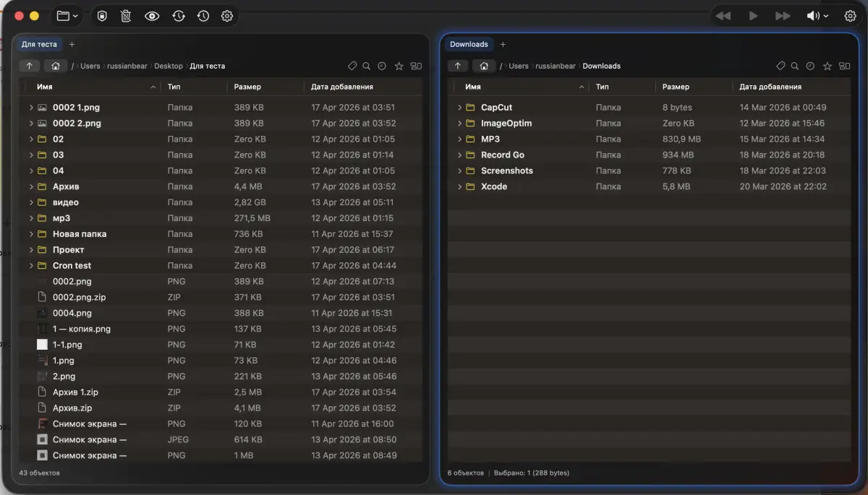Go up a folder in left pane
Screen dimensions: 868x495
coord(29,66)
